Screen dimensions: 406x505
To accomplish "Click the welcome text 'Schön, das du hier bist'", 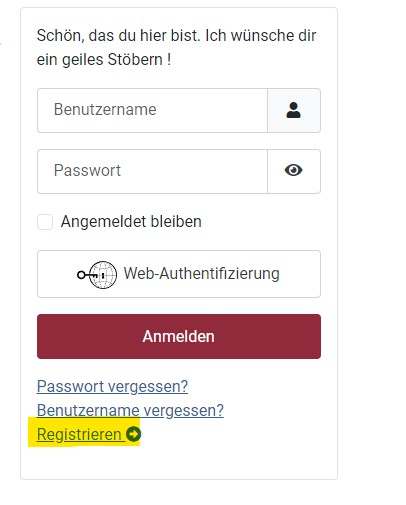I will (118, 35).
